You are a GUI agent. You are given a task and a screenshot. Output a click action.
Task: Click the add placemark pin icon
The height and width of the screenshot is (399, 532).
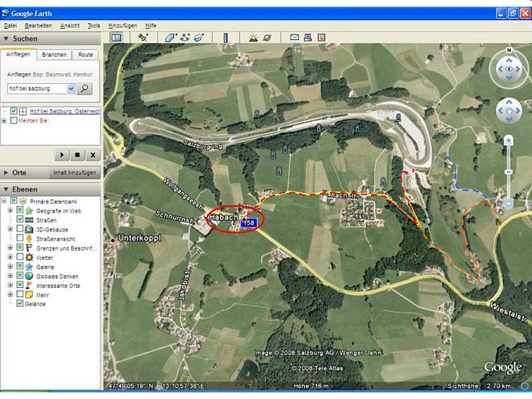pyautogui.click(x=143, y=38)
